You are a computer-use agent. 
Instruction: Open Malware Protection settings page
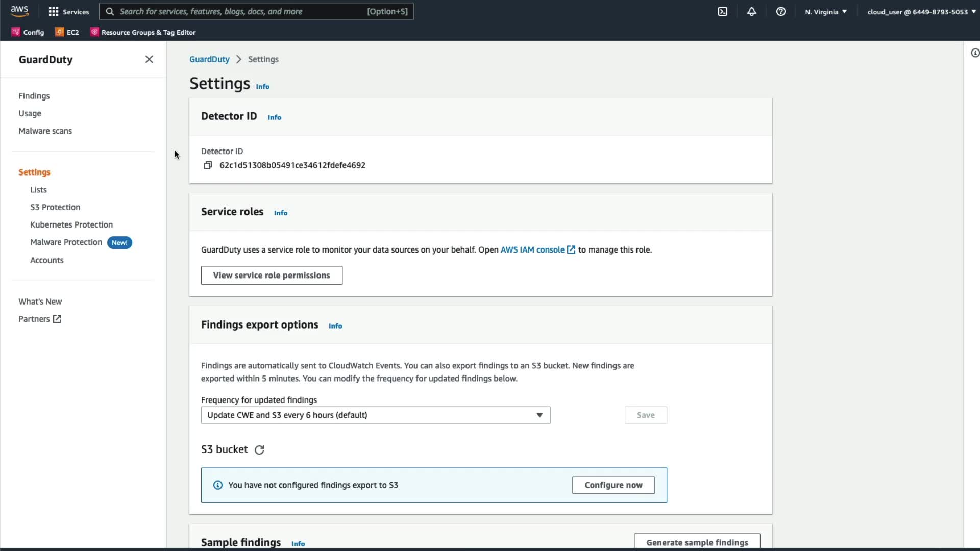66,242
